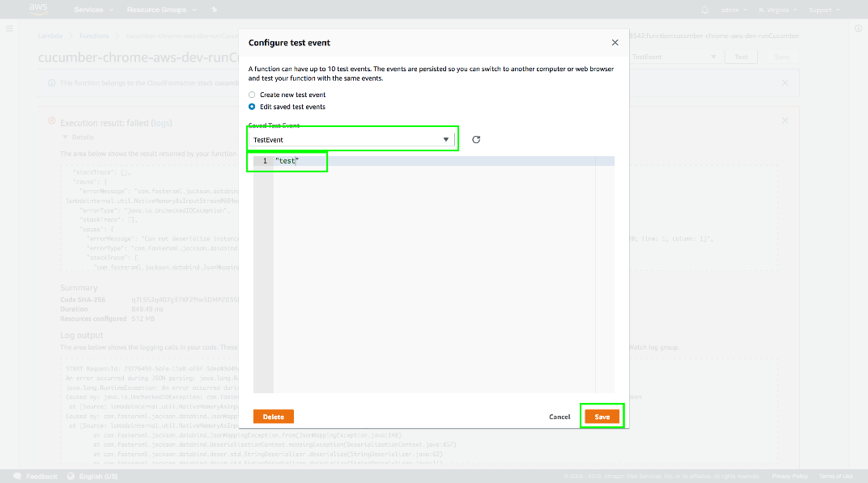Click the language globe icon
Screen dimensions: 868x483
(70, 476)
